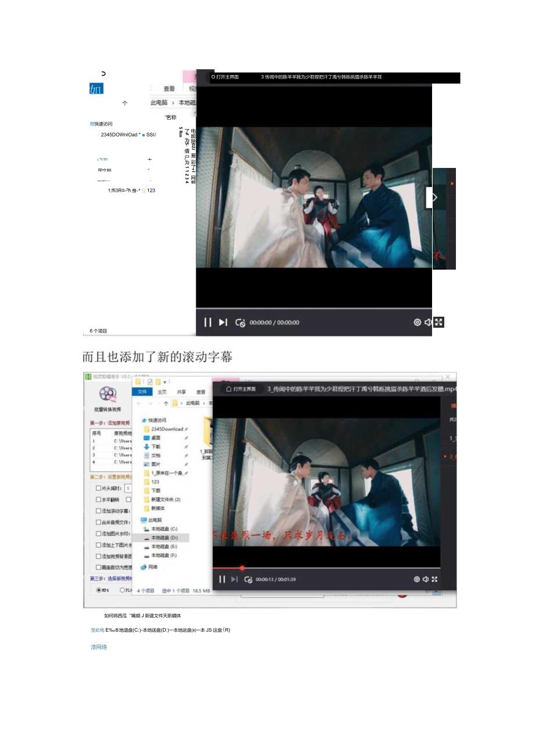Click the 网络 network icon in the navigation pane
Viewport: 535px width, 756px height.
coord(145,567)
